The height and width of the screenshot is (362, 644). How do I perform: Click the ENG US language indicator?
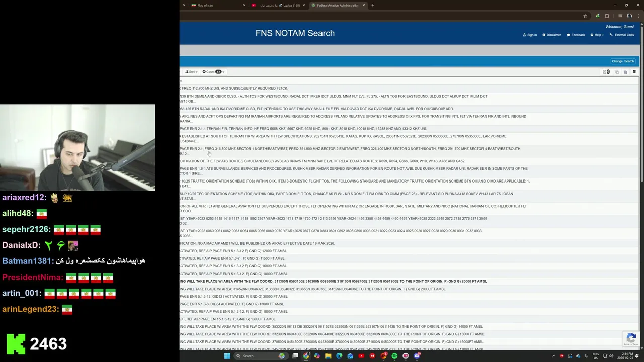click(596, 356)
